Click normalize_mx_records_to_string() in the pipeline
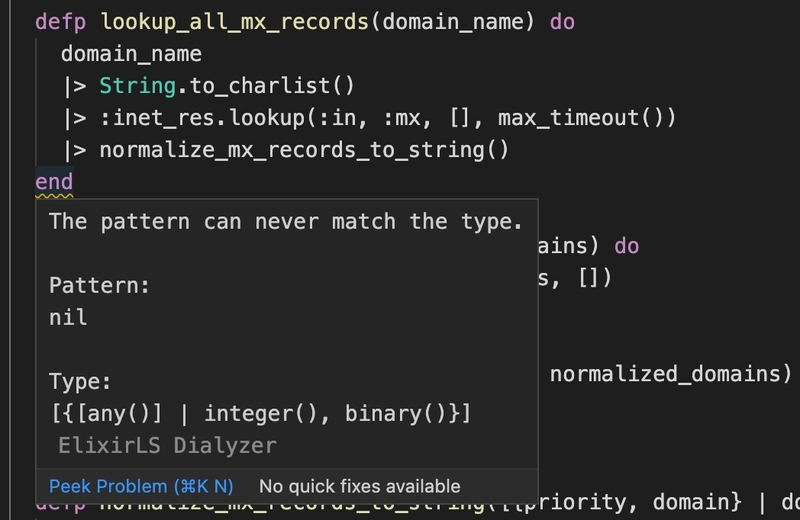 pyautogui.click(x=304, y=150)
